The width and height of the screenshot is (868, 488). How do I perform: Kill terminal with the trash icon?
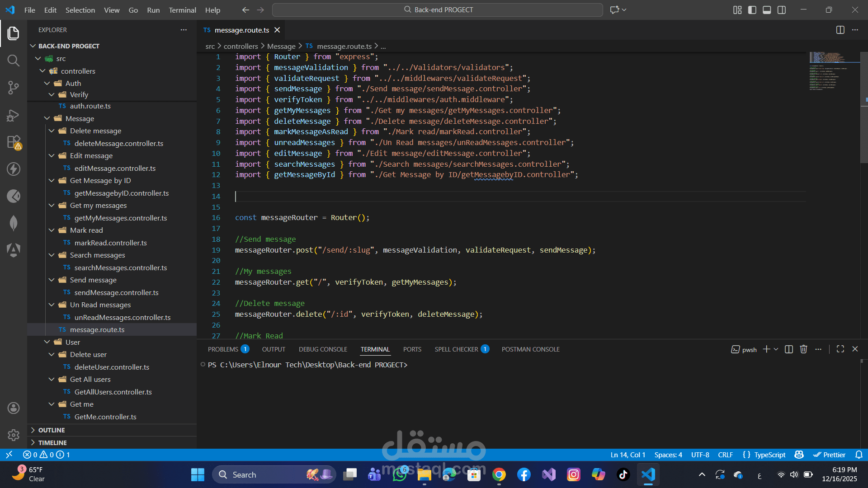(803, 349)
